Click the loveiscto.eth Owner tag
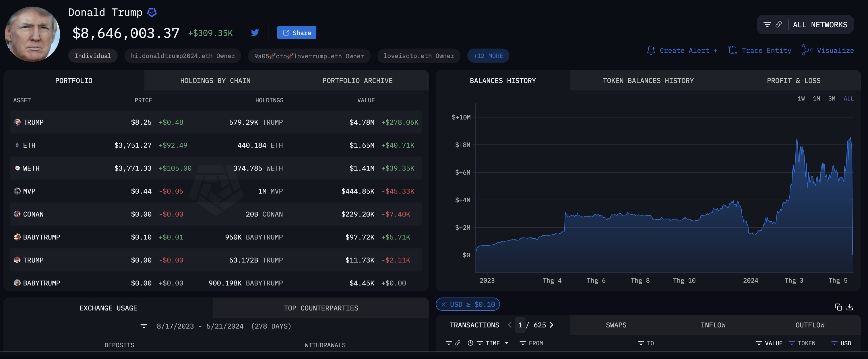 [x=418, y=56]
